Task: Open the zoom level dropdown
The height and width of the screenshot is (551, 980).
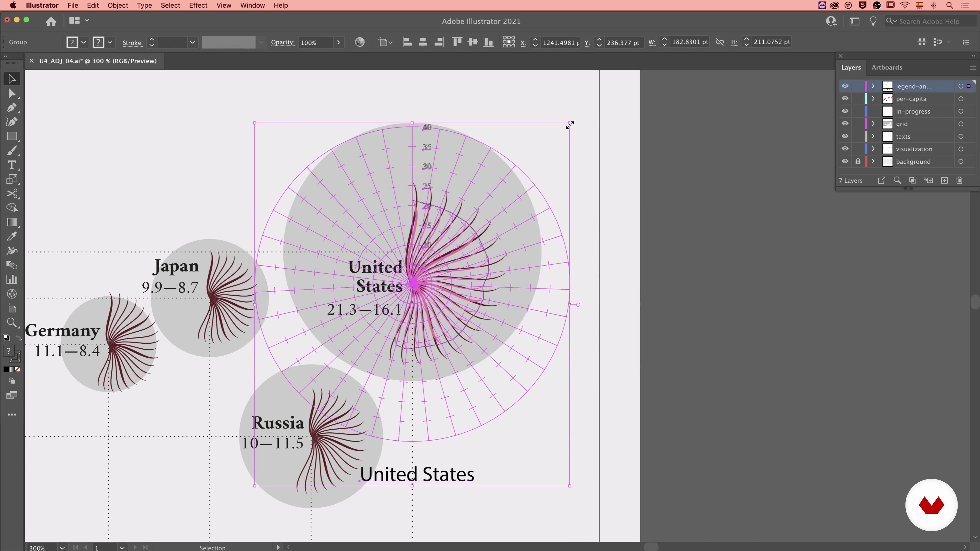Action: (62, 548)
